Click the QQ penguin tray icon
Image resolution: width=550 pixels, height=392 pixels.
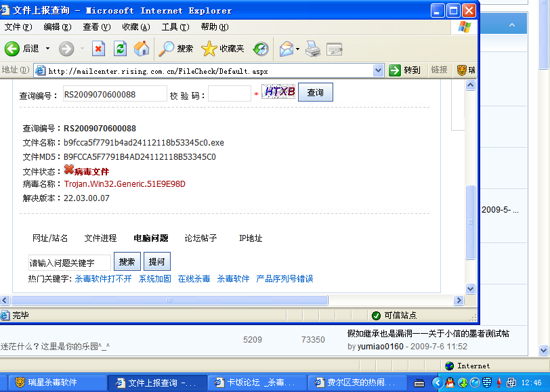pos(450,383)
